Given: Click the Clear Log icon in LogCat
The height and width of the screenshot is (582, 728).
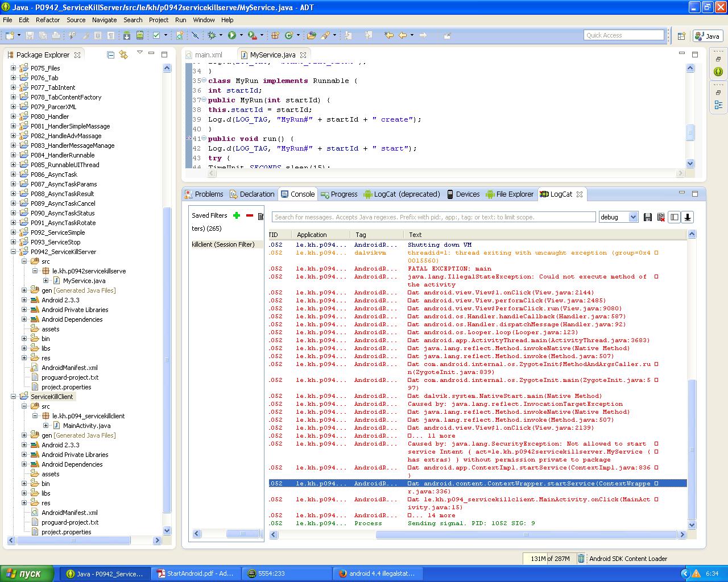Looking at the screenshot, I should pos(661,217).
